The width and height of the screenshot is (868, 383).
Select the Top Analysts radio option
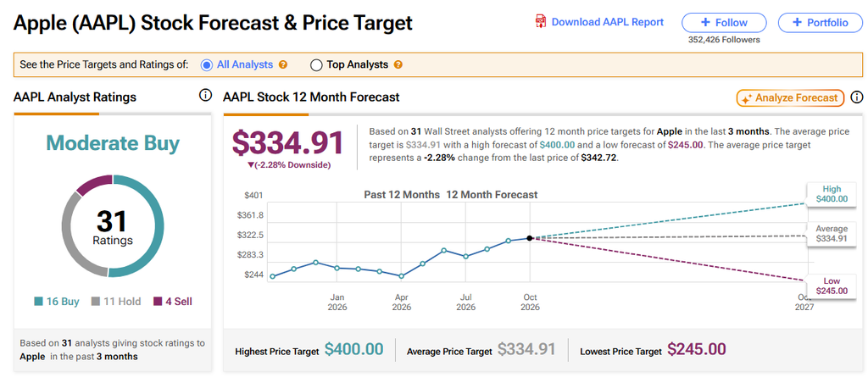(x=316, y=64)
